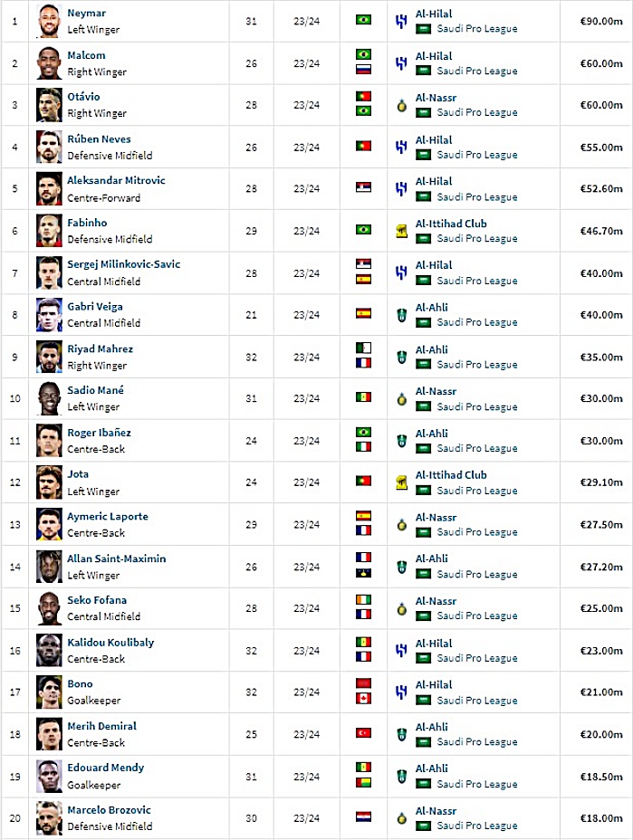Click Al-Hilal club crest in Neymar row

[401, 22]
